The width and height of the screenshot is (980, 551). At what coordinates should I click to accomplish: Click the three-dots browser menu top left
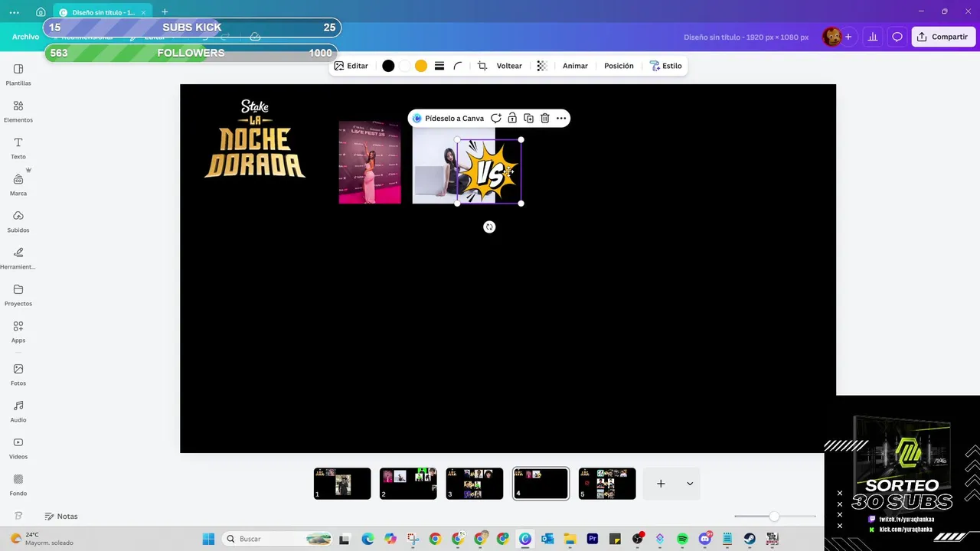14,12
